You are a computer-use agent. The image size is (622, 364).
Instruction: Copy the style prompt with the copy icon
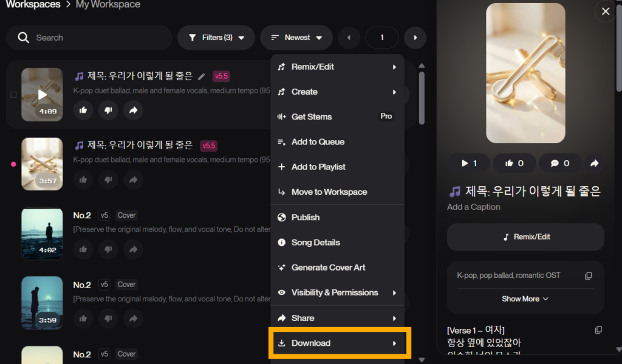pos(588,276)
